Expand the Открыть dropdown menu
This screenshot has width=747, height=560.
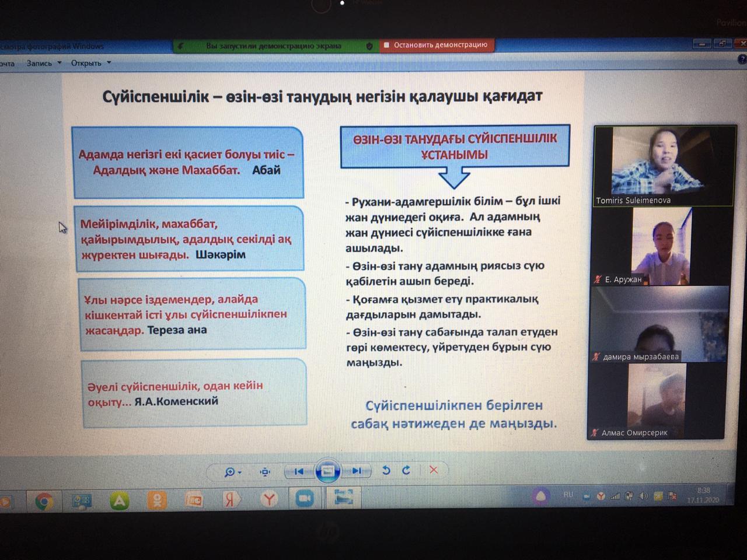click(x=90, y=63)
